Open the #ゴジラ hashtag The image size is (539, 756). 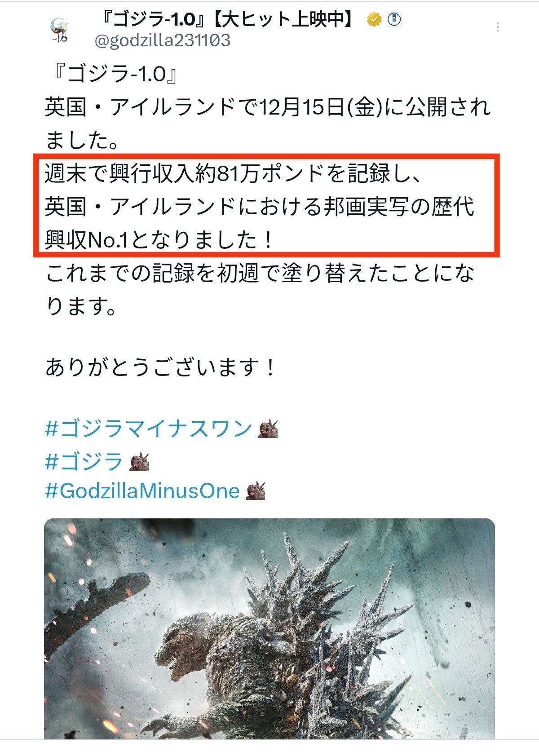tap(84, 461)
